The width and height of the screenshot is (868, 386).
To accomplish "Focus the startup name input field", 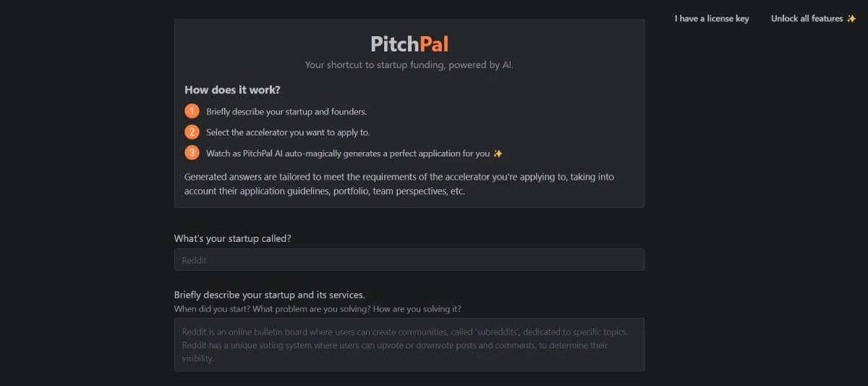I will [409, 260].
